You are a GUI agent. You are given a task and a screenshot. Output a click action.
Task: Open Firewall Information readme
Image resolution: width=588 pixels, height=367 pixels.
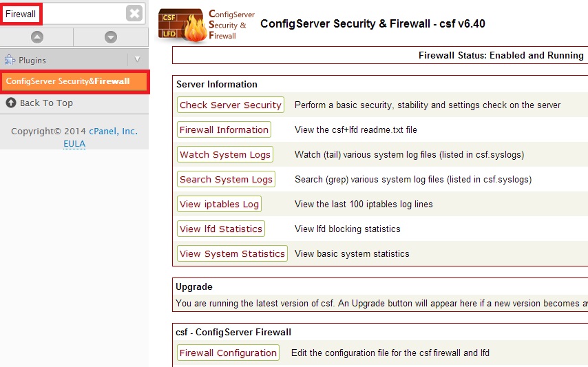coord(224,129)
